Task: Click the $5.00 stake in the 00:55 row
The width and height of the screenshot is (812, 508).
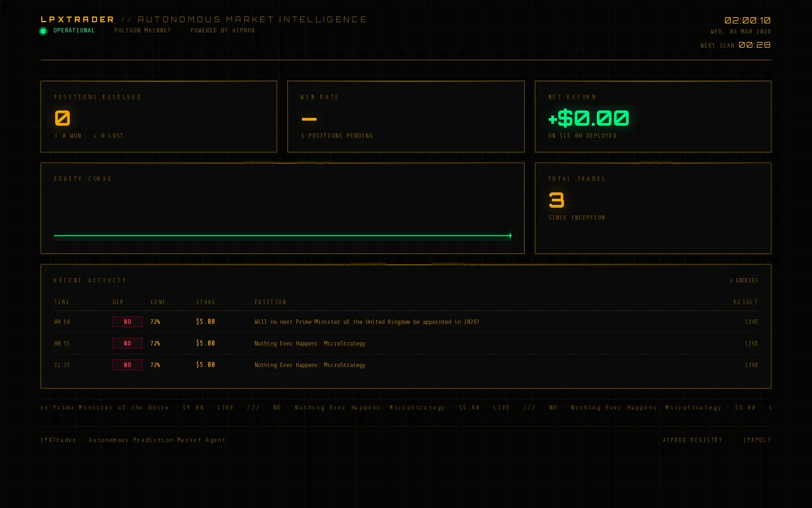Action: [206, 344]
